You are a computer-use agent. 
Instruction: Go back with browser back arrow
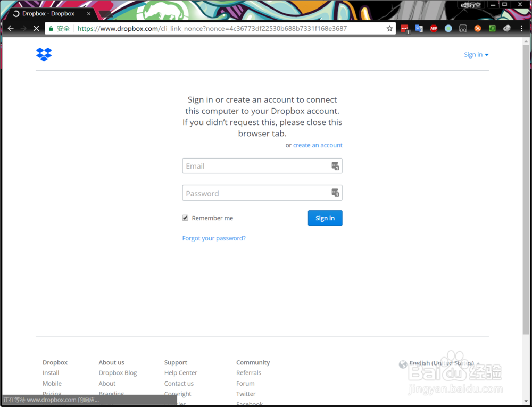[x=11, y=29]
